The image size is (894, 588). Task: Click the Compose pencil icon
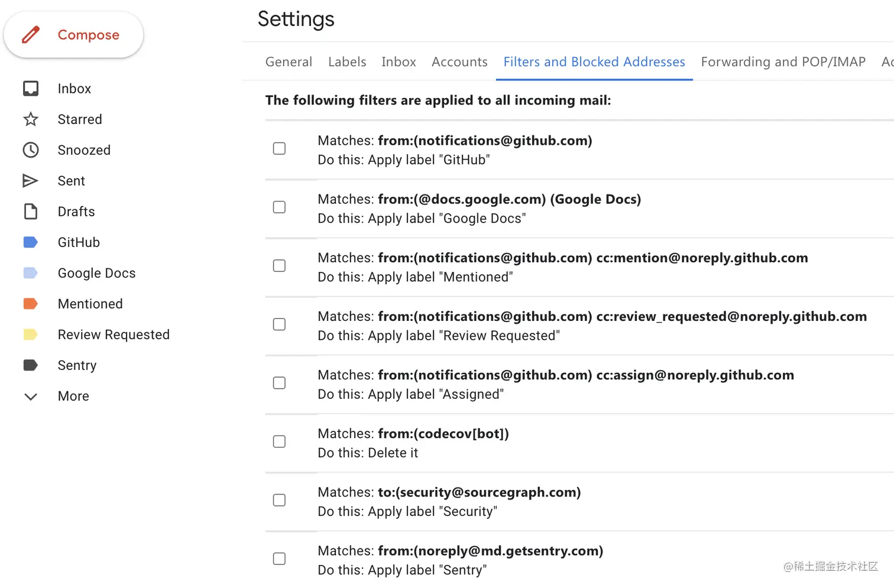(31, 34)
